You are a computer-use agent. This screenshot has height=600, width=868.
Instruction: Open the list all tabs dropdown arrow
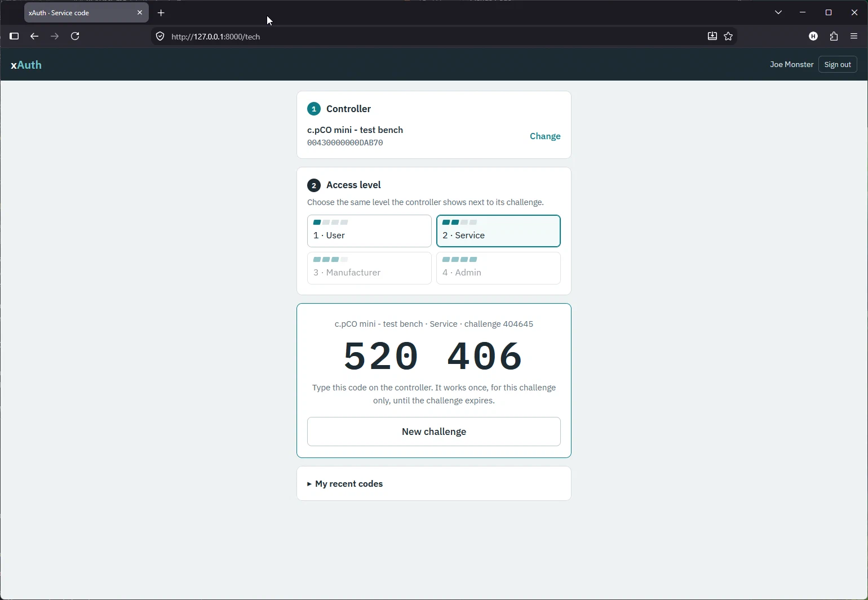tap(778, 12)
